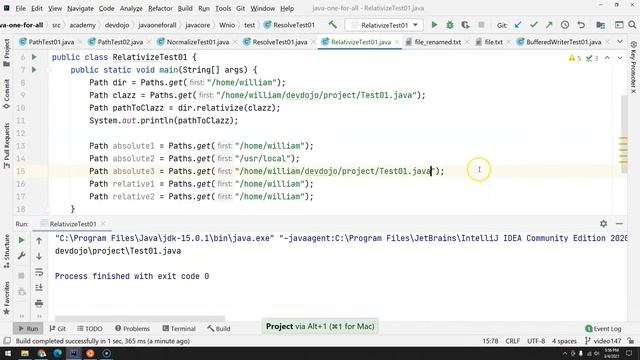
Task: Open the Terminal tool window
Action: [179, 328]
